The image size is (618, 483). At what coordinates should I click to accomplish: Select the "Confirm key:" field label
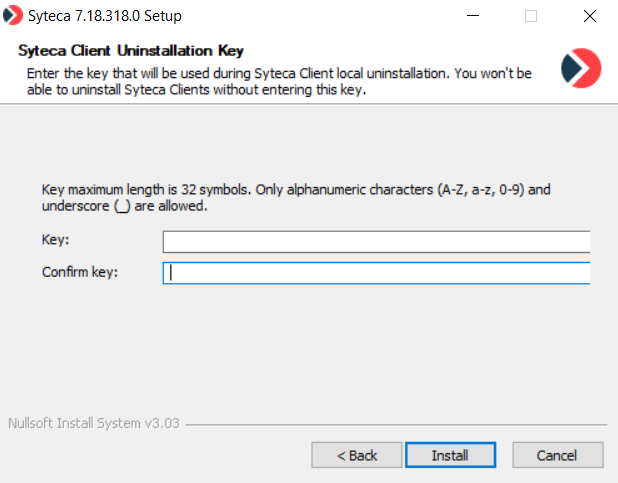point(80,272)
